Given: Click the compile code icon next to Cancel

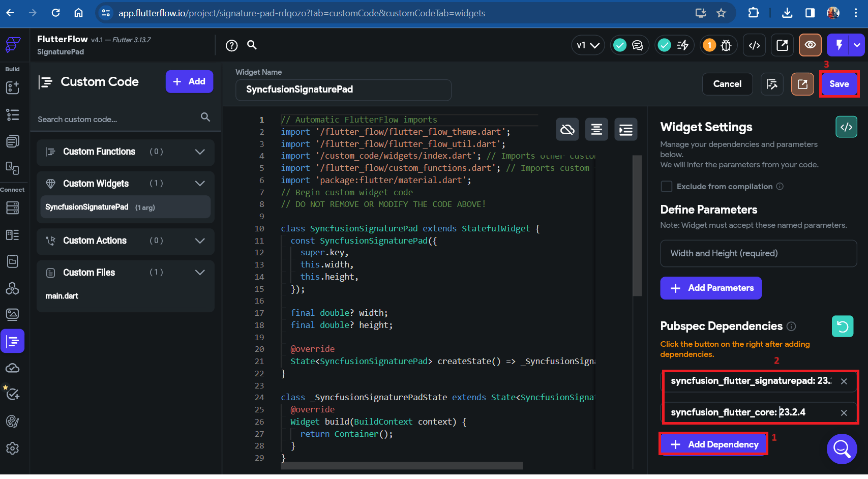Looking at the screenshot, I should click(x=772, y=84).
